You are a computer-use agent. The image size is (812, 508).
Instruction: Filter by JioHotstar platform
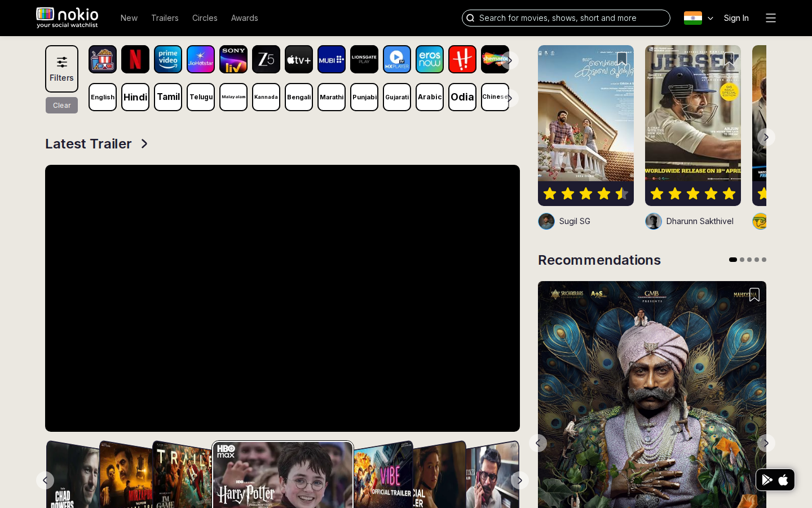(x=201, y=59)
